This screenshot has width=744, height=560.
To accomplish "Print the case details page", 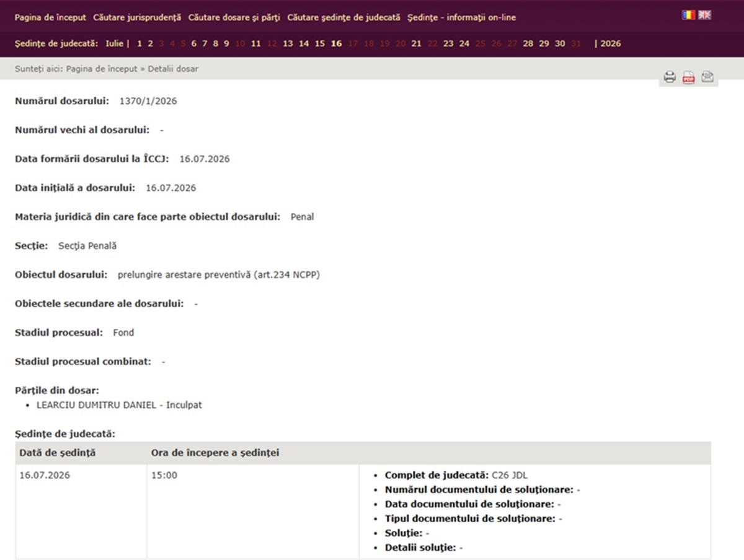I will (670, 77).
